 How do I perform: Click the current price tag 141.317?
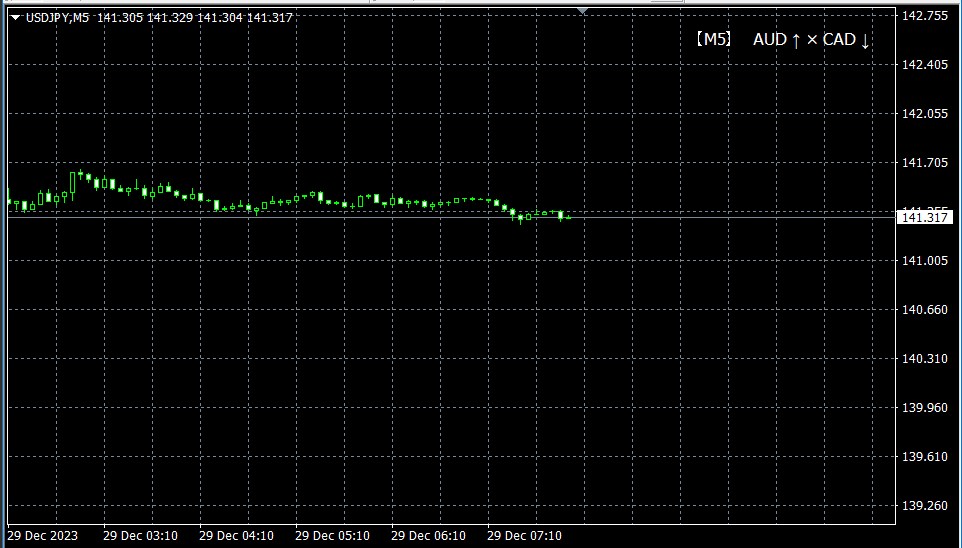coord(925,217)
